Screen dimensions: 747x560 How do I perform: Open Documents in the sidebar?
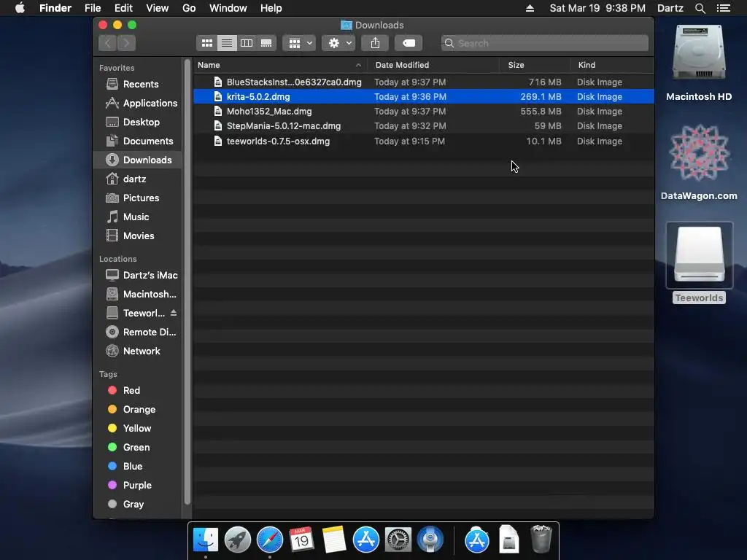137,141
